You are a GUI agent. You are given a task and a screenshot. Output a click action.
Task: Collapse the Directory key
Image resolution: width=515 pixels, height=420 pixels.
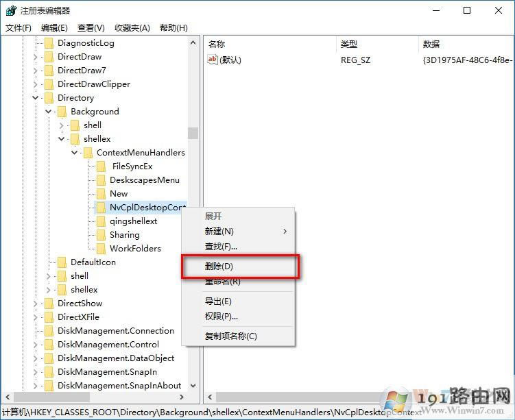[x=36, y=98]
